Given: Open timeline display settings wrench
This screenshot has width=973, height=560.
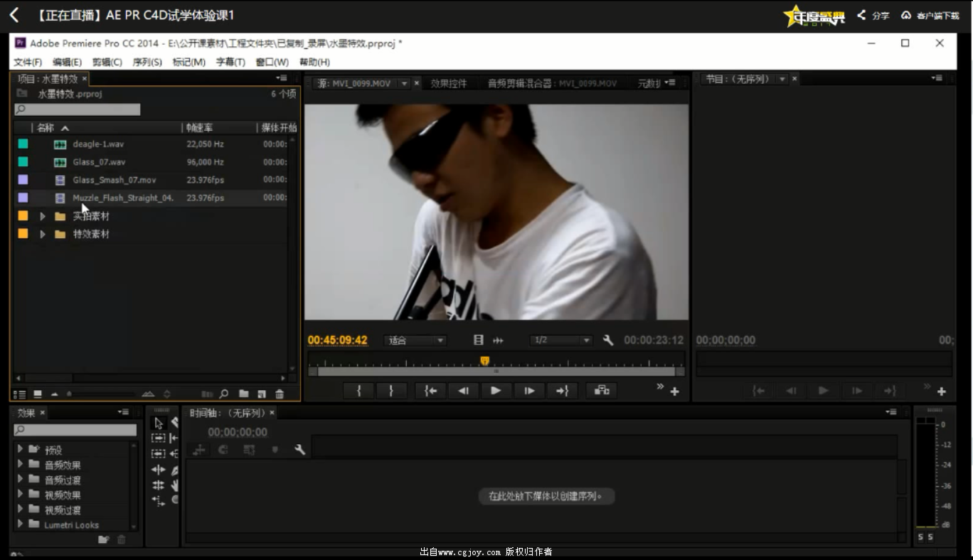Looking at the screenshot, I should tap(299, 450).
